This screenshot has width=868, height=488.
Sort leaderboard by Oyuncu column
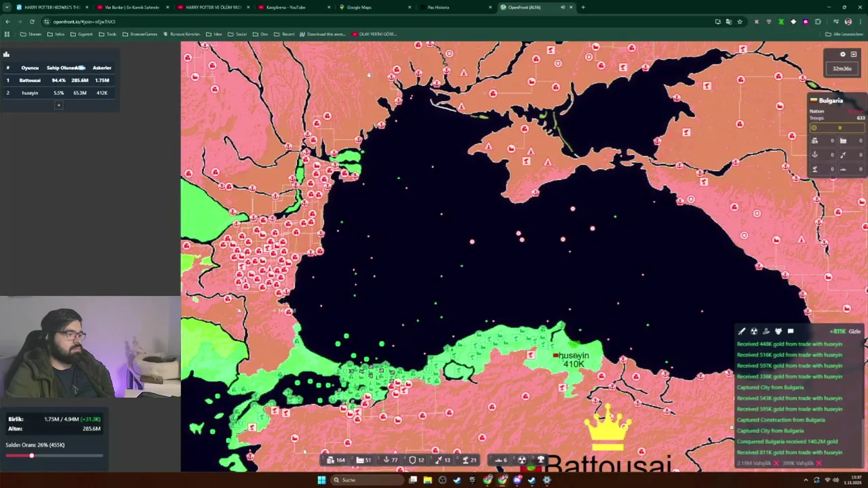click(x=30, y=68)
